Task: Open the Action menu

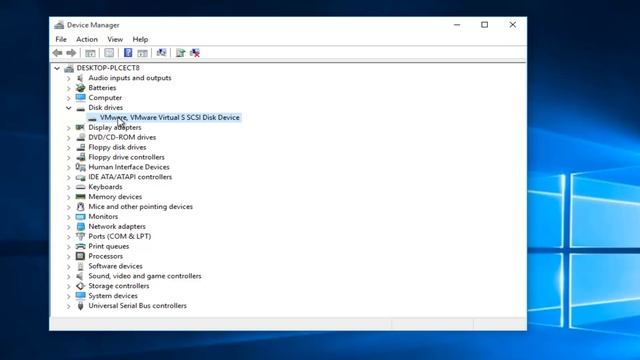Action: click(x=87, y=39)
